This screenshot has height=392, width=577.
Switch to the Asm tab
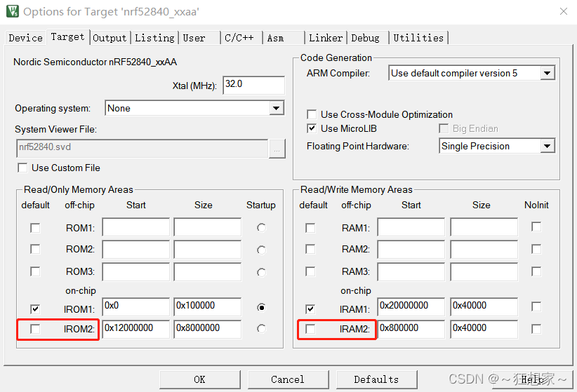[284, 38]
